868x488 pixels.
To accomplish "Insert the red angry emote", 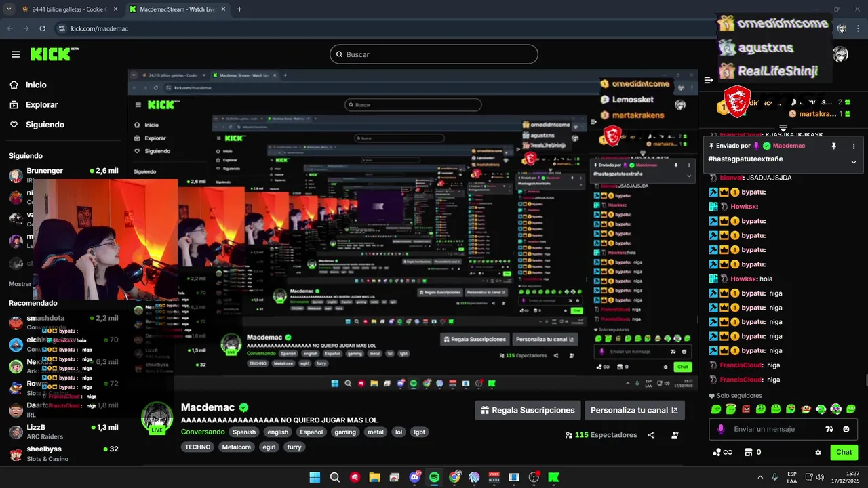I will [x=746, y=409].
